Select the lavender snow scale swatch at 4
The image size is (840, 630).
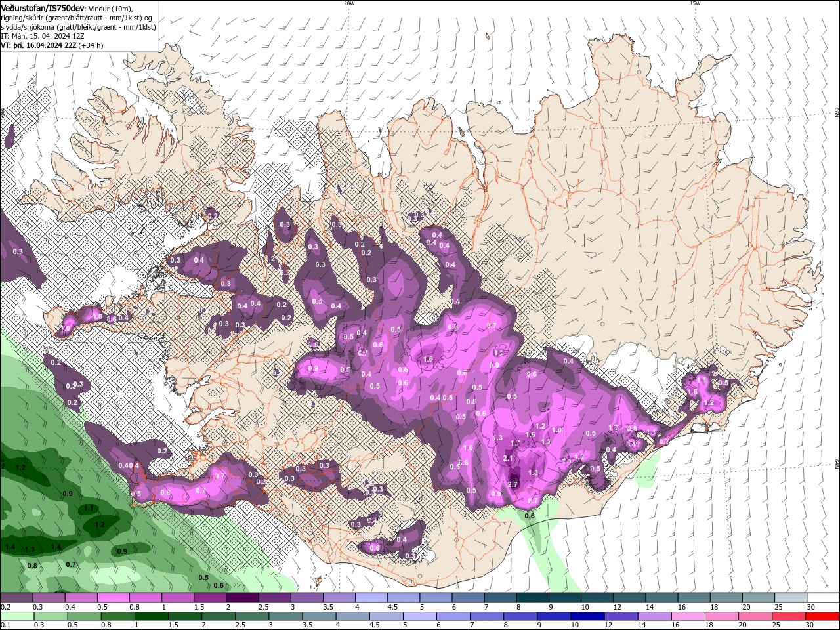(x=371, y=598)
